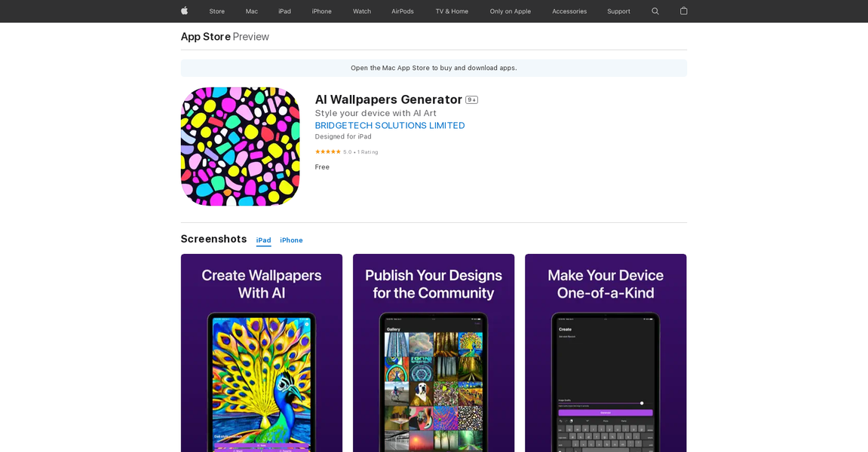Open BRIDGETECH SOLUTIONS LIMITED developer page
This screenshot has width=868, height=452.
390,125
